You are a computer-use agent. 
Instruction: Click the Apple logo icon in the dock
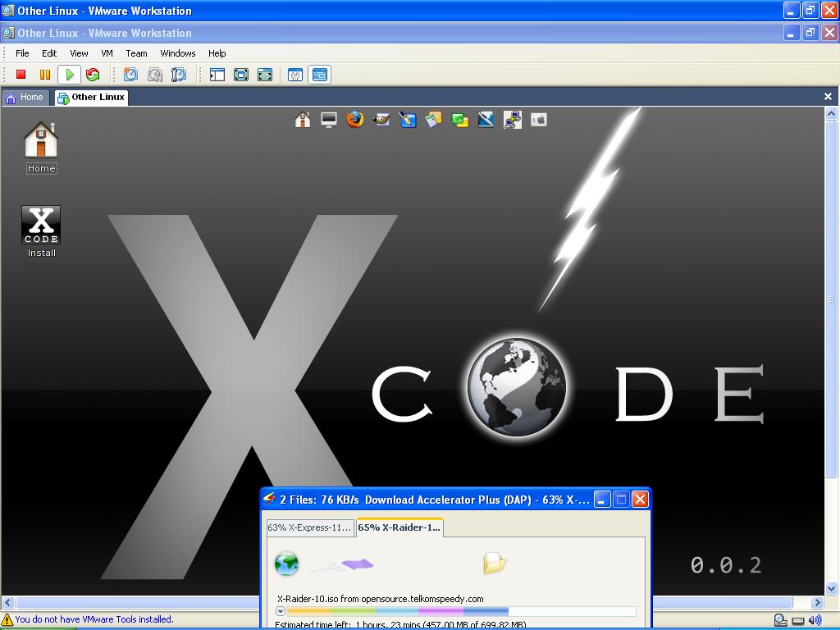(x=538, y=120)
